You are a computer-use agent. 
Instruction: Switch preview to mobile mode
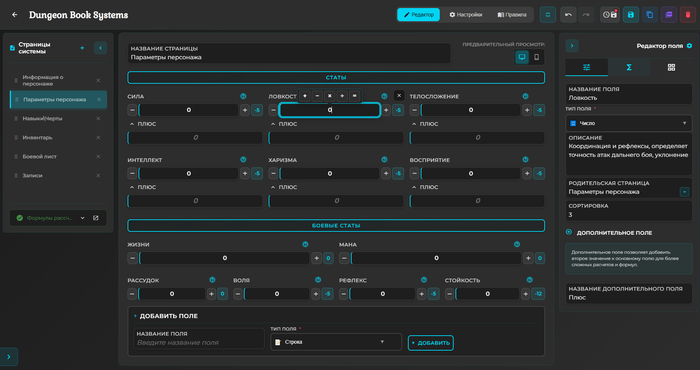pyautogui.click(x=537, y=57)
